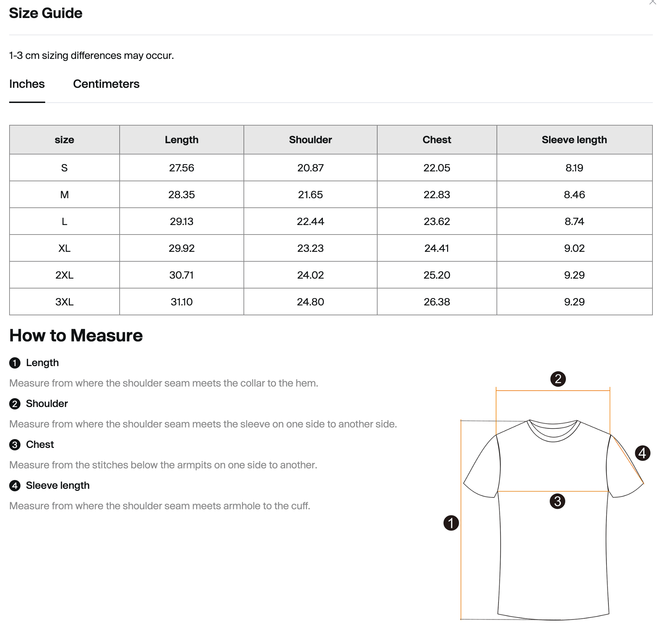Click the bullet 4 icon beside Sleeve length
This screenshot has height=644, width=662.
click(15, 486)
